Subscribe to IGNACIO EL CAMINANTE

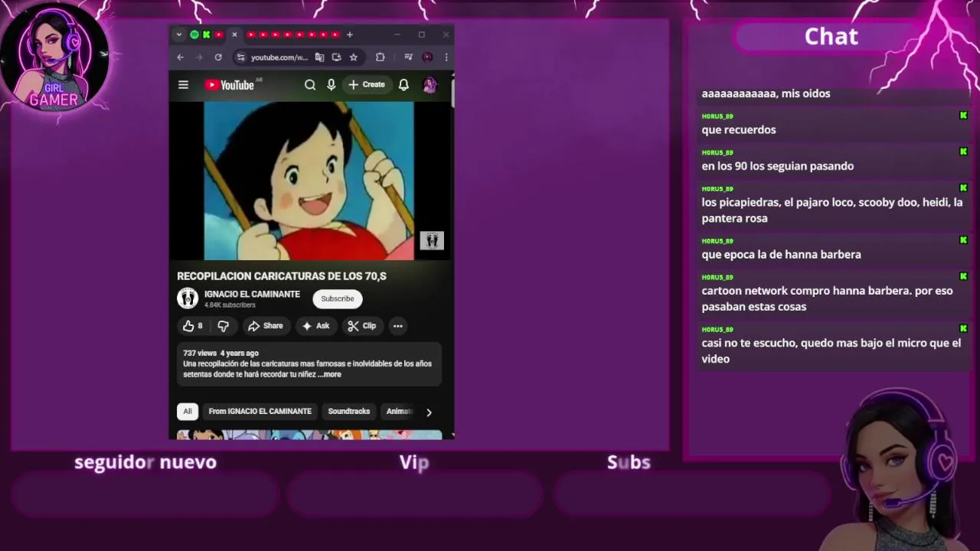point(338,298)
